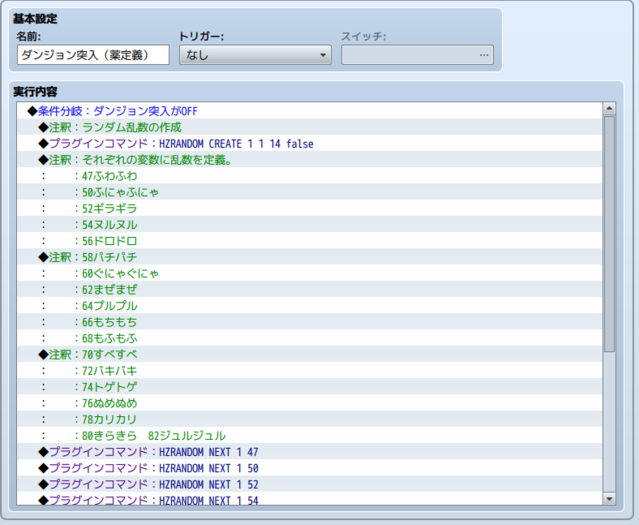This screenshot has width=639, height=525.
Task: Select the 68もふもふ comment line
Action: click(309, 338)
